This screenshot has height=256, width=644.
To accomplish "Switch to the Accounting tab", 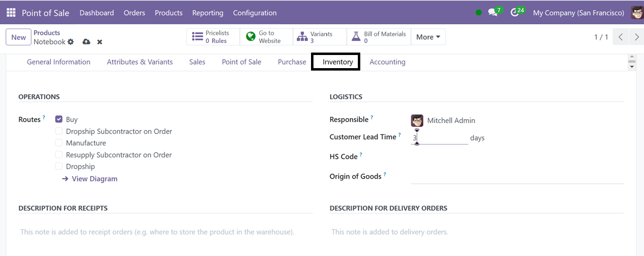I will coord(388,62).
